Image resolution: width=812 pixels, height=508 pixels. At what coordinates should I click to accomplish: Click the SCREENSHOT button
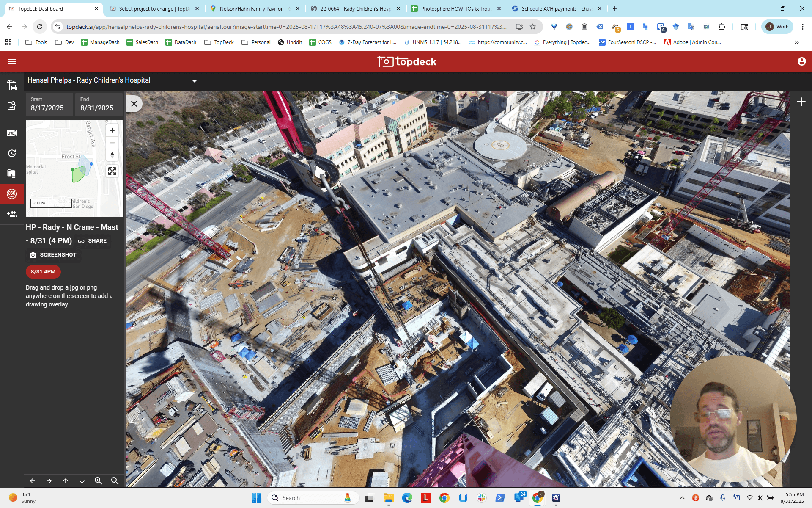click(53, 255)
